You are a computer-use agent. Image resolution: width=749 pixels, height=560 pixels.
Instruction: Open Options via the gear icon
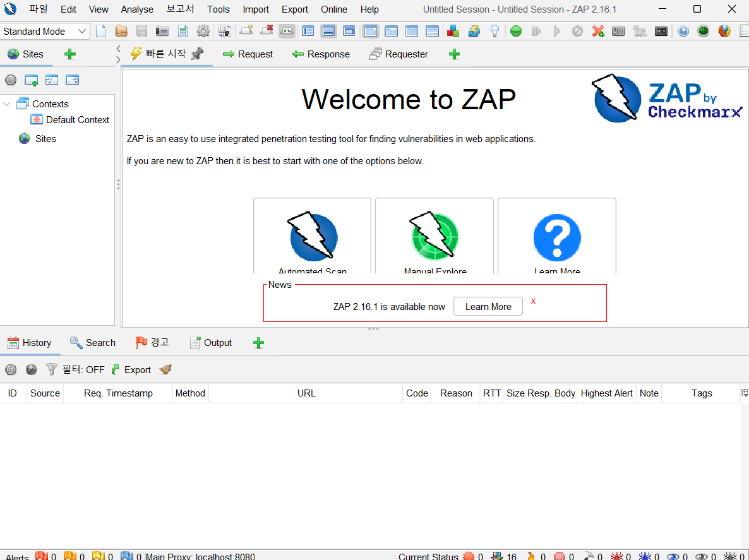(203, 31)
